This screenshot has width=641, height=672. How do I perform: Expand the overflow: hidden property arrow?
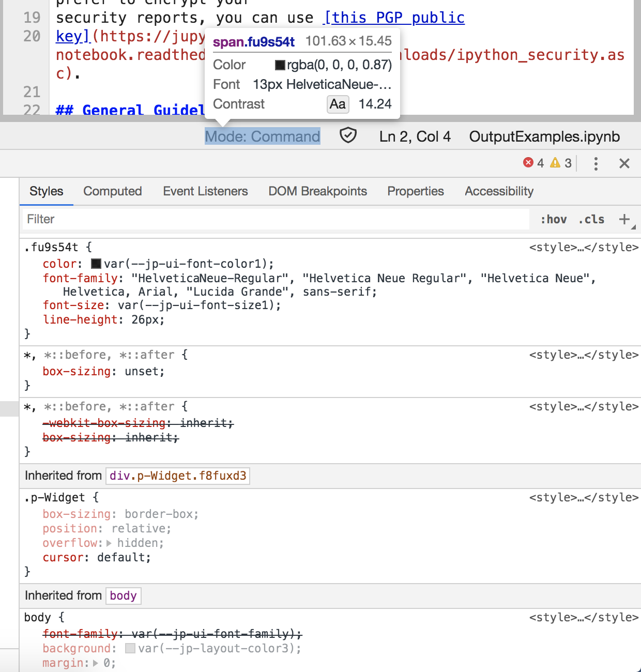point(109,543)
